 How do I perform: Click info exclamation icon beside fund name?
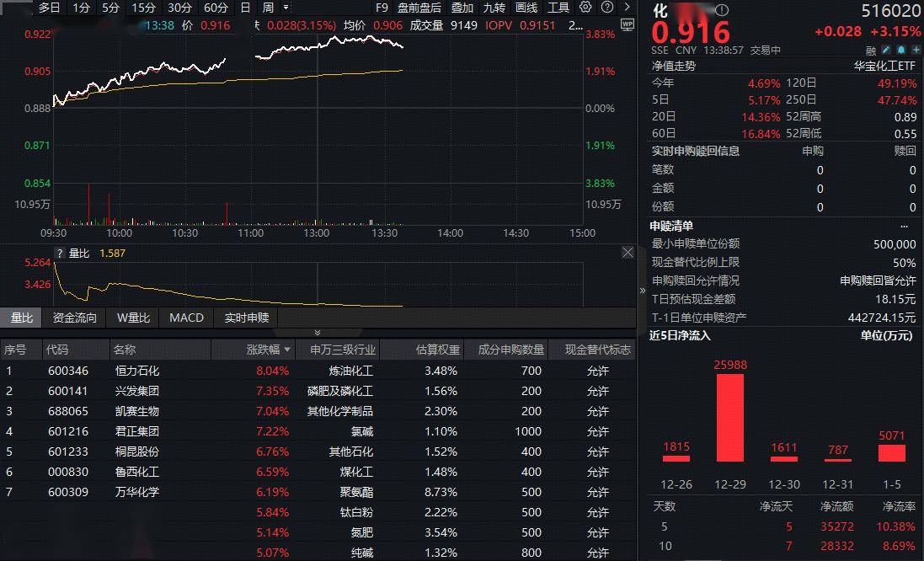[x=722, y=10]
